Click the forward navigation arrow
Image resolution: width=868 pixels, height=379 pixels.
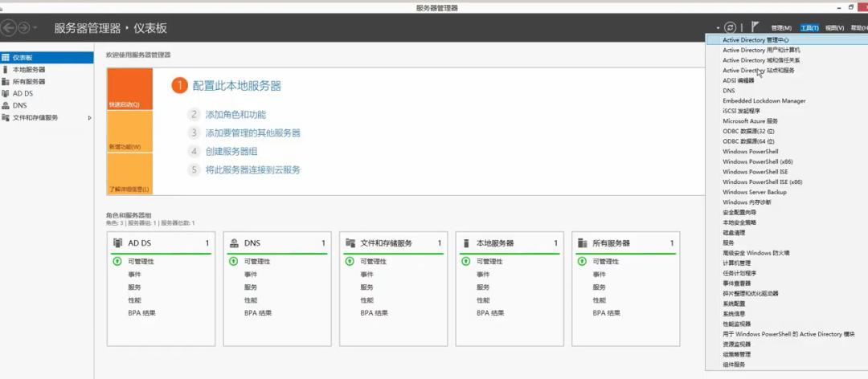pyautogui.click(x=24, y=28)
